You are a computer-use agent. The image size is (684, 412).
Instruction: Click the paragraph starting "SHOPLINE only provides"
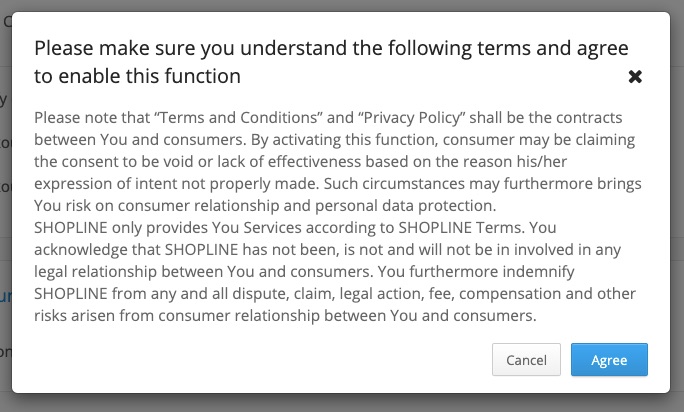(x=335, y=271)
